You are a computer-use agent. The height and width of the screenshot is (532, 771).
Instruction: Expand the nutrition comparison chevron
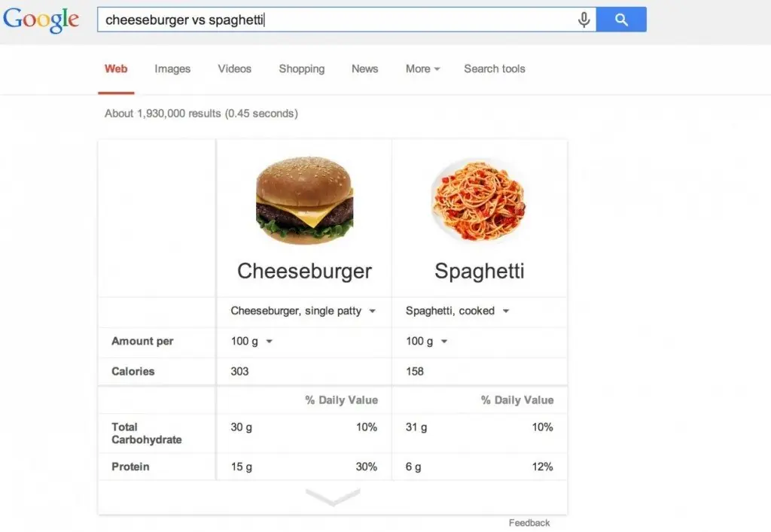click(x=332, y=497)
